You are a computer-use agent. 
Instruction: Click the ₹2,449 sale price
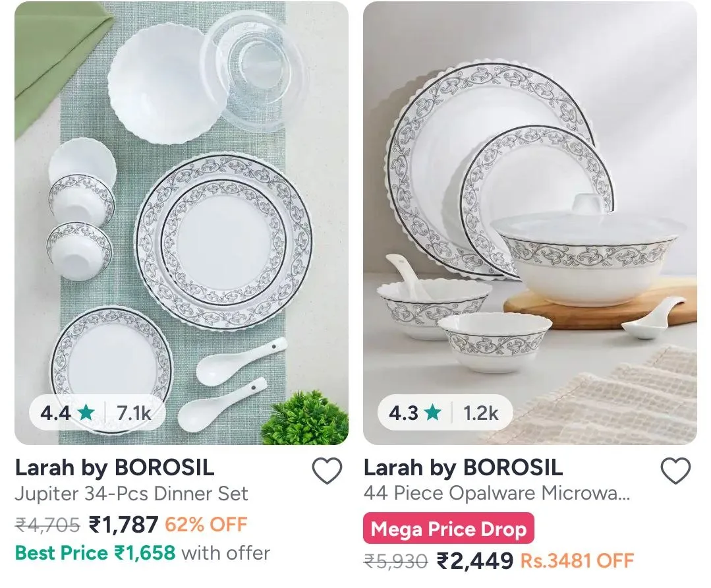474,561
